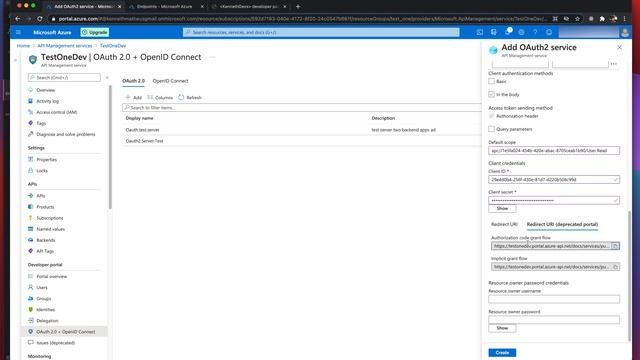Open Issues (deprecated) menu item
640x360 pixels.
pyautogui.click(x=56, y=343)
